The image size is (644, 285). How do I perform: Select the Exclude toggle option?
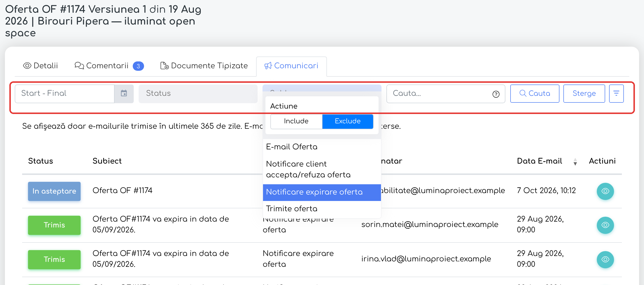click(x=348, y=121)
